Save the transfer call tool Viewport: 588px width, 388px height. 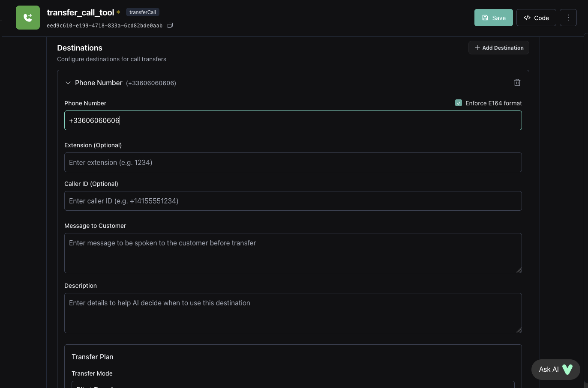(x=494, y=18)
